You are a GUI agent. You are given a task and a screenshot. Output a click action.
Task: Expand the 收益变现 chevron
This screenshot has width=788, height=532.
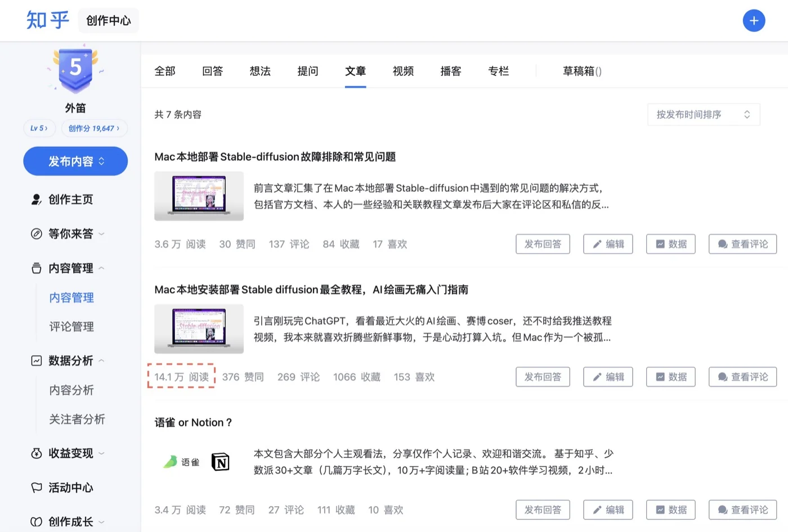(x=102, y=453)
